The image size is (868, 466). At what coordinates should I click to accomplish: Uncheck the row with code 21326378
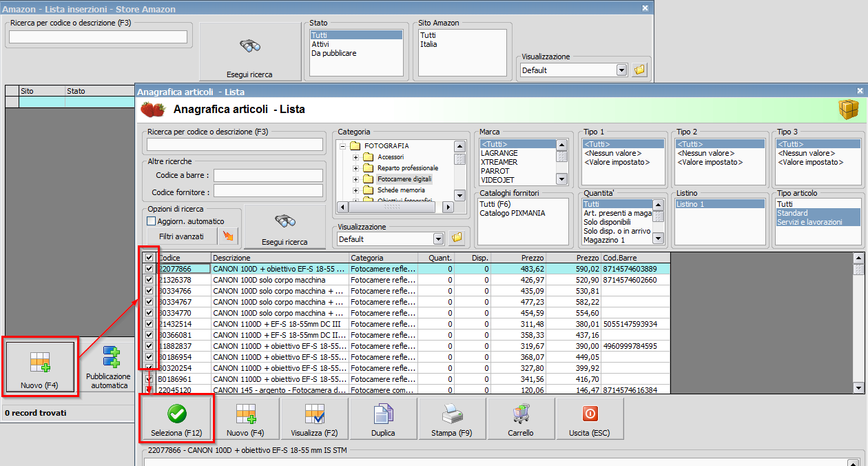(x=149, y=280)
